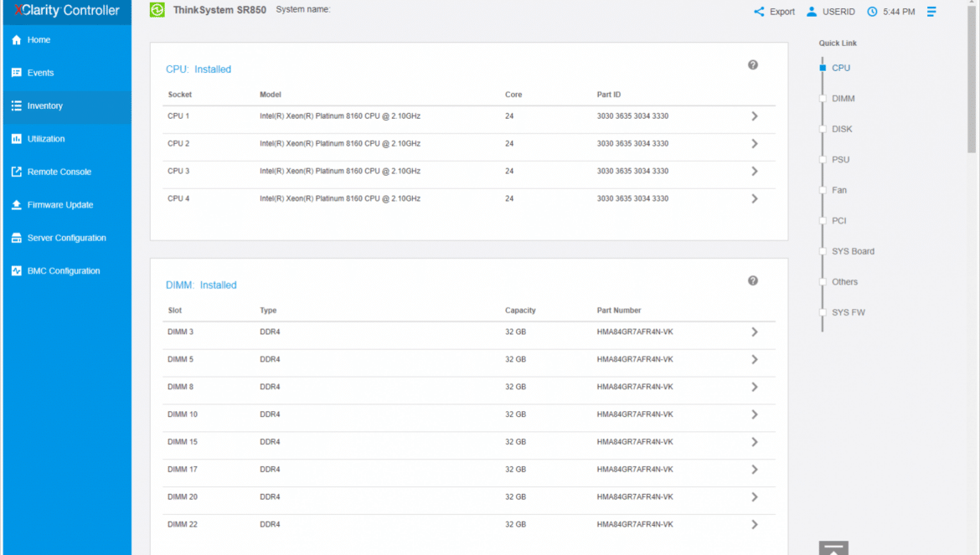
Task: Click the Inventory list icon in sidebar
Action: 16,105
